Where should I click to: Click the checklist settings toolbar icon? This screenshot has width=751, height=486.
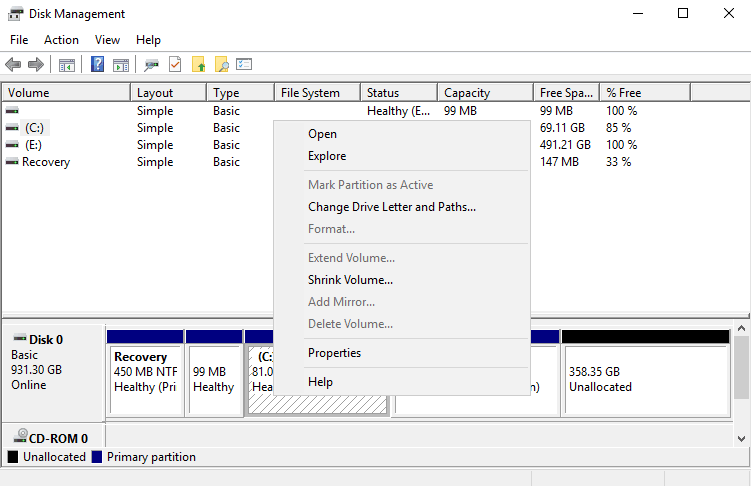(x=244, y=64)
